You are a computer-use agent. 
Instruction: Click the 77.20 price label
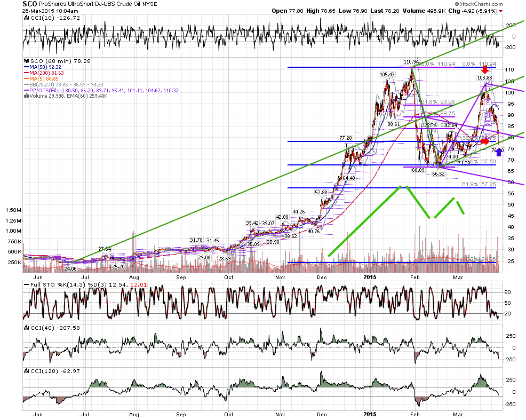[346, 138]
